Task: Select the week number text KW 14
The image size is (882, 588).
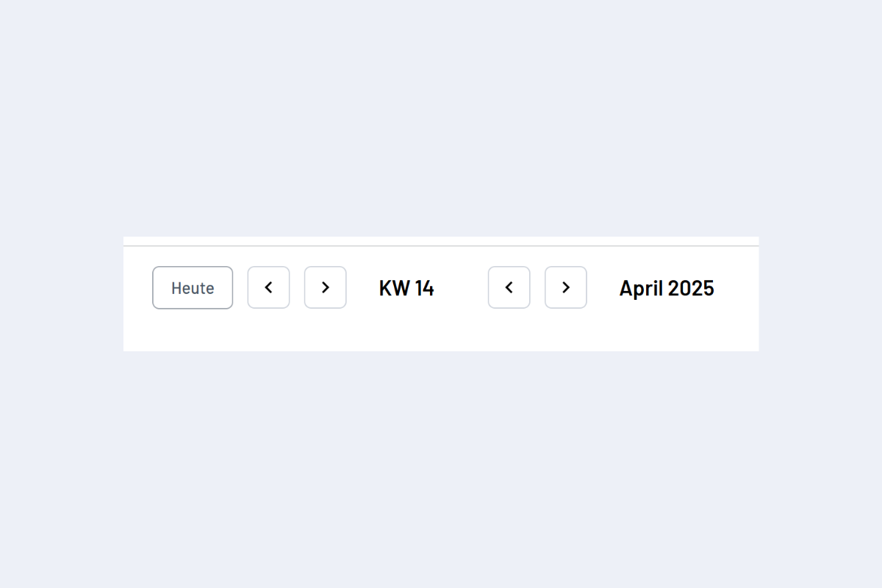Action: 406,288
